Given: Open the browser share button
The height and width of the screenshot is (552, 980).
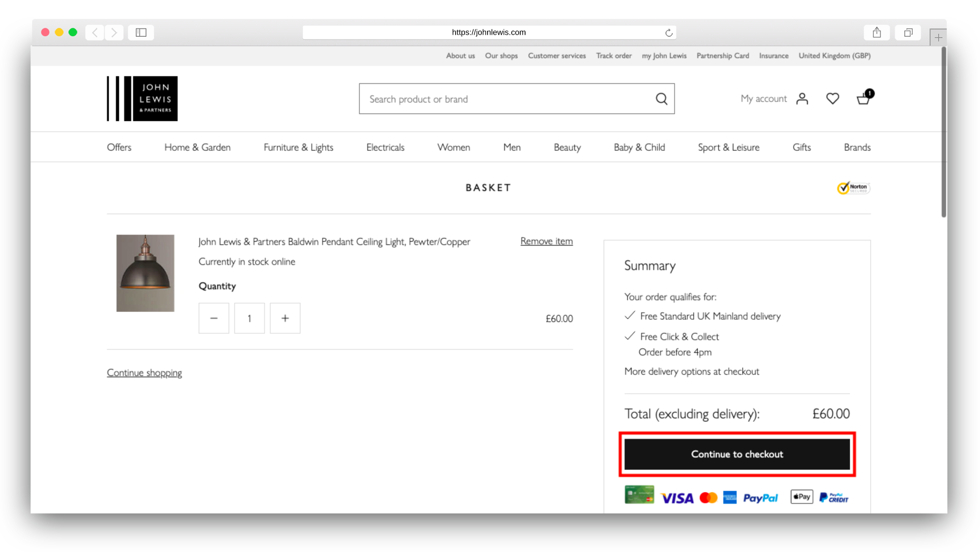Looking at the screenshot, I should [x=876, y=33].
